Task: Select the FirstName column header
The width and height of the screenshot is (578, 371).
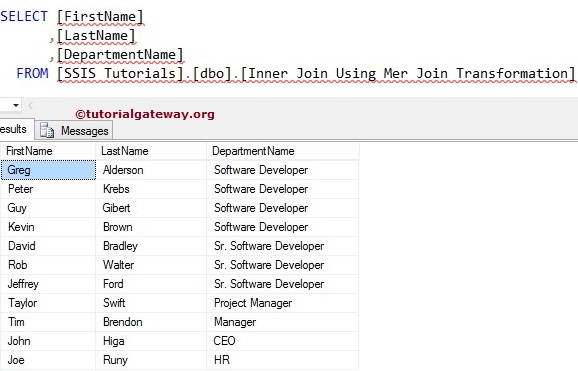Action: 48,151
